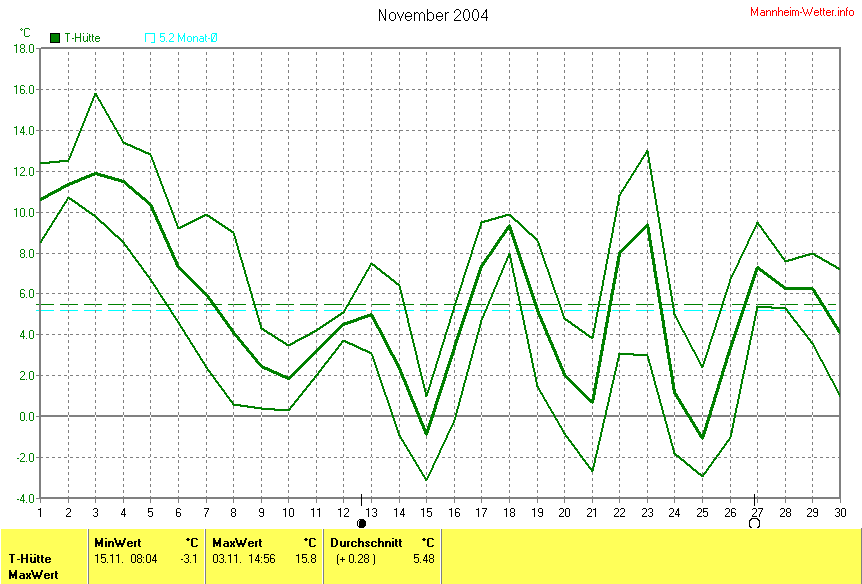The height and width of the screenshot is (584, 862).
Task: Select the T-Hütte legend label
Action: pos(82,38)
